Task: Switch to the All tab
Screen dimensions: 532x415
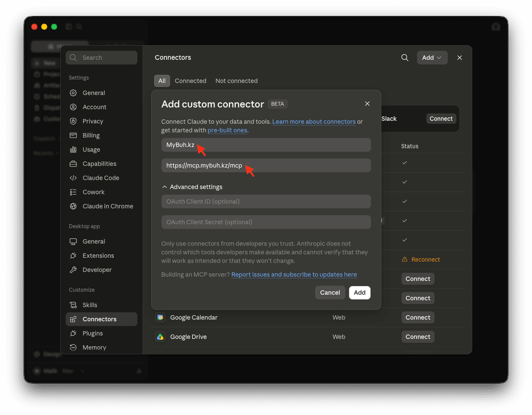Action: click(x=162, y=81)
